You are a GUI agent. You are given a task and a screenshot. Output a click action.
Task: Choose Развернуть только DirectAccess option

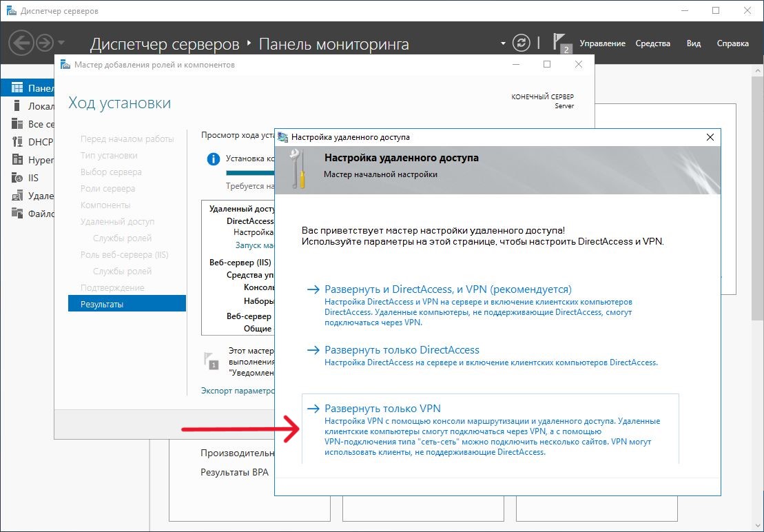click(402, 350)
